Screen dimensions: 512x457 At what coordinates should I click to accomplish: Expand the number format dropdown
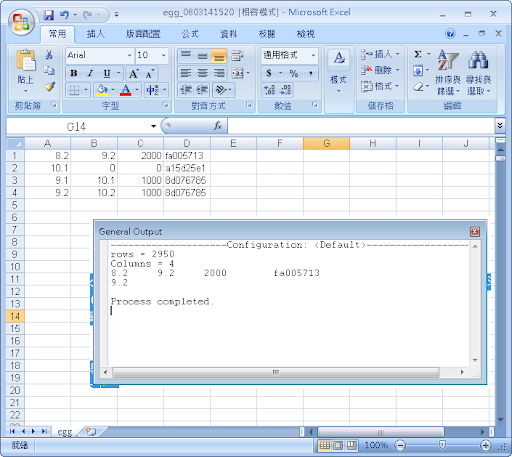tap(313, 55)
